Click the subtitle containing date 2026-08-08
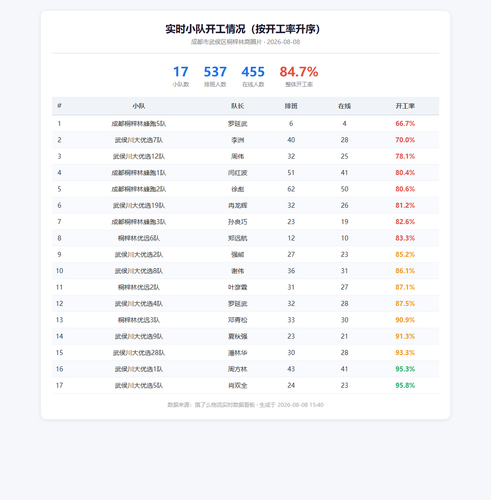The image size is (491, 500). [245, 42]
